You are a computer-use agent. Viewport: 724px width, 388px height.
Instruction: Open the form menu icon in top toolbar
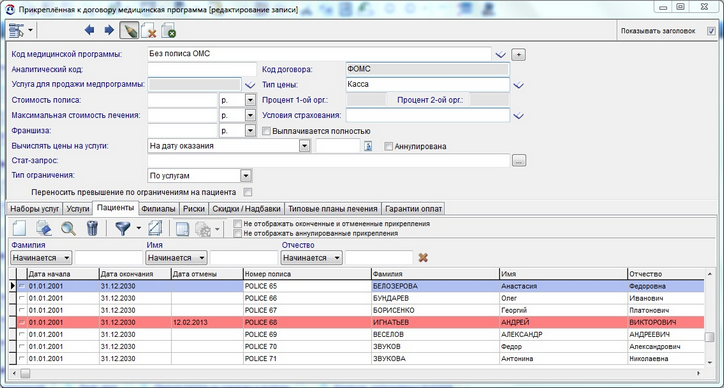coord(16,31)
